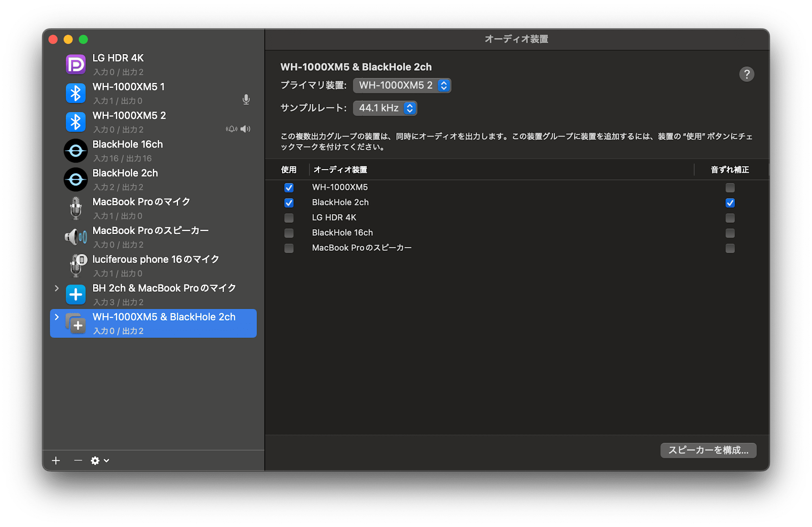812x527 pixels.
Task: Click the LG HDR 4K DisplayPort icon
Action: coord(76,65)
